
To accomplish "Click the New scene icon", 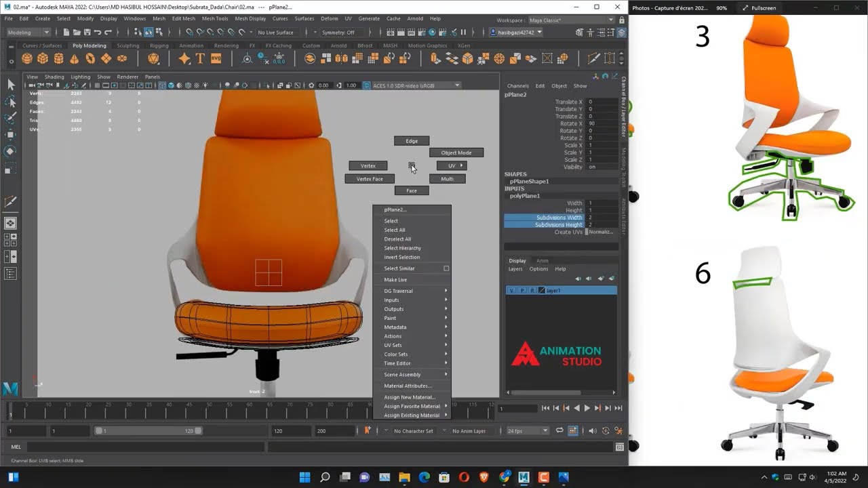I will pos(66,32).
